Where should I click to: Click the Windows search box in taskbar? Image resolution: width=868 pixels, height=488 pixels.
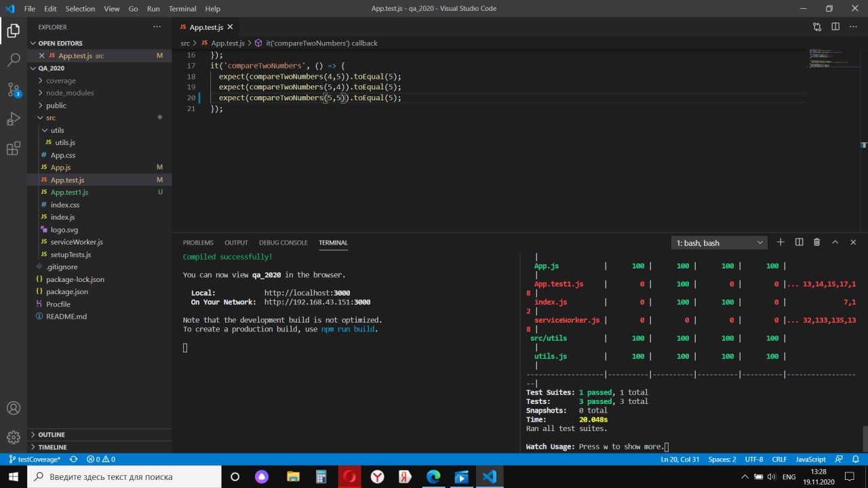[x=124, y=476]
